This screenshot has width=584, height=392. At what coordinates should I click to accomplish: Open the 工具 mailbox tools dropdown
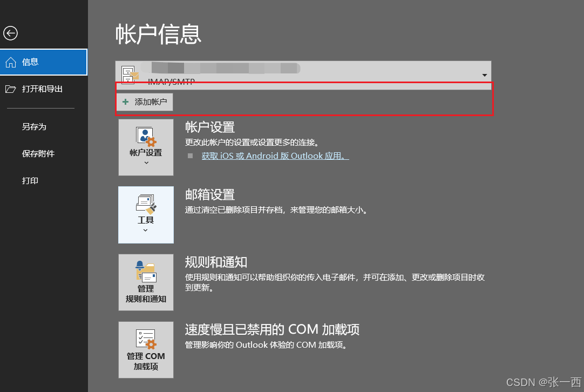tap(146, 215)
